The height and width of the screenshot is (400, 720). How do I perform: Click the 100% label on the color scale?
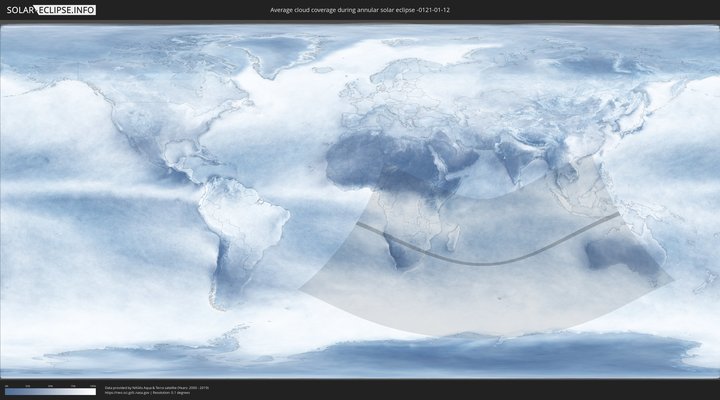click(93, 386)
